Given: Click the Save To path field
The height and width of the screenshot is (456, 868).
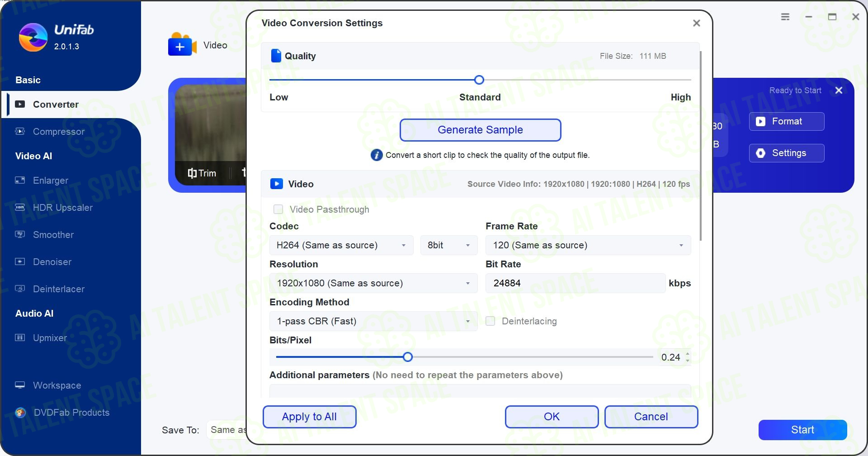Looking at the screenshot, I should [x=227, y=430].
